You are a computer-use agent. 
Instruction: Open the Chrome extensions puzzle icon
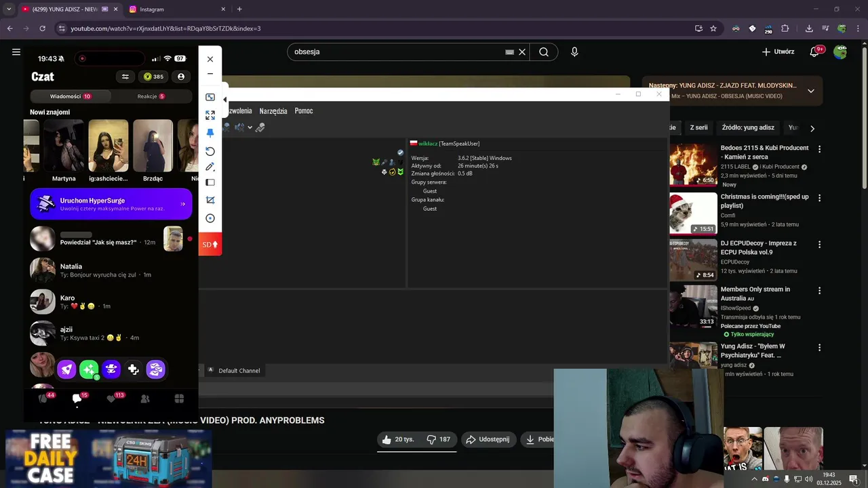[785, 28]
